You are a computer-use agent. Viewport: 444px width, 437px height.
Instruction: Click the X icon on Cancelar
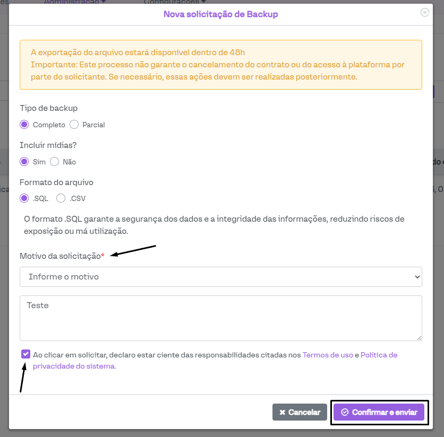282,412
